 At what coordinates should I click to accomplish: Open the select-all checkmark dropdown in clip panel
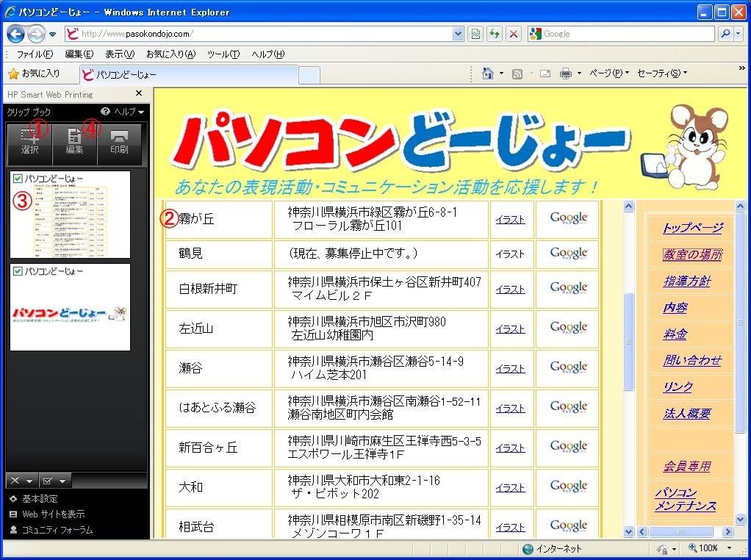click(x=54, y=481)
